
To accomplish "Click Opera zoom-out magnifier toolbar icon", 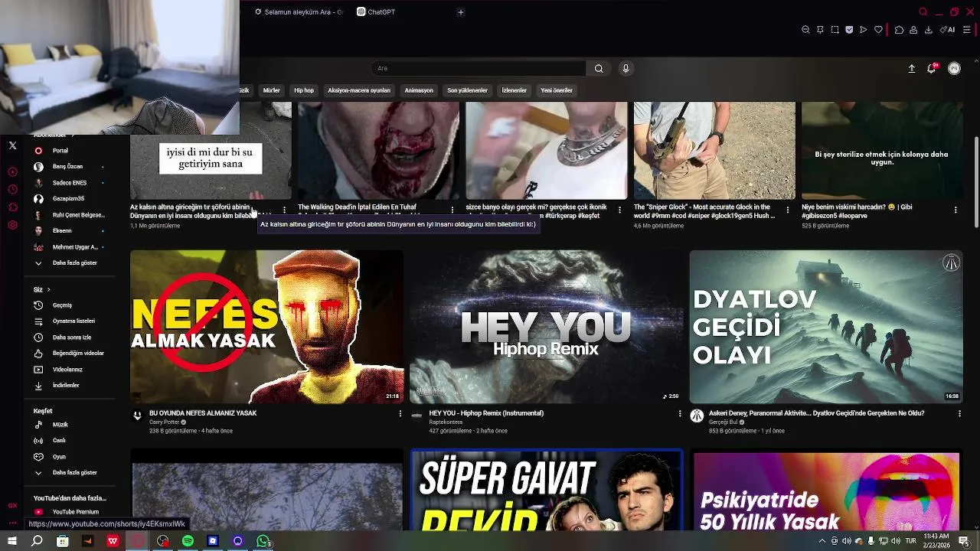I will 805,30.
